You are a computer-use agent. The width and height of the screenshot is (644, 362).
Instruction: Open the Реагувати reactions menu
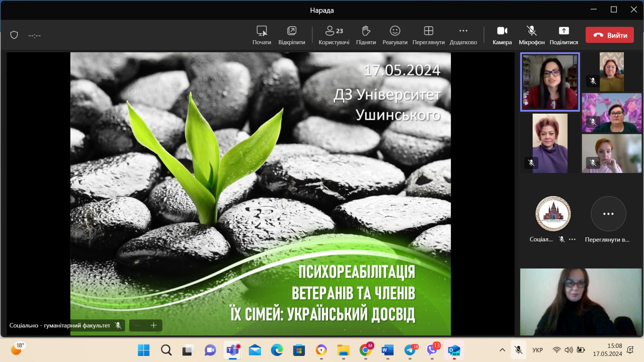click(x=395, y=35)
